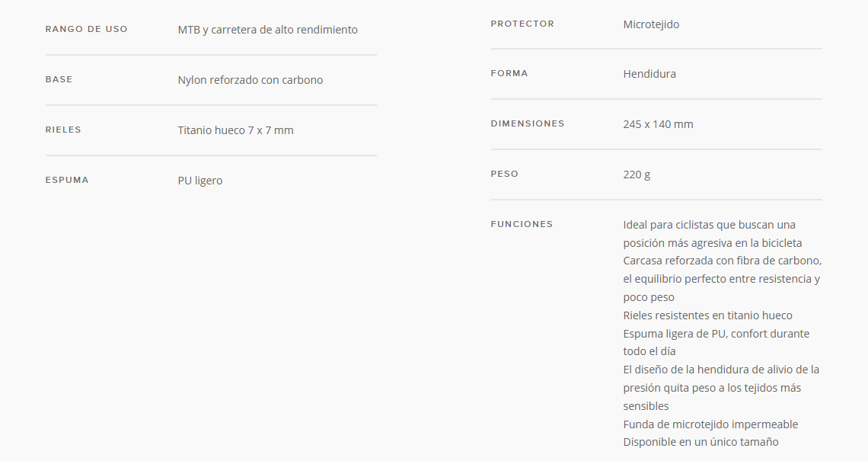Click the ESPUMA label
868x461 pixels.
pyautogui.click(x=67, y=180)
